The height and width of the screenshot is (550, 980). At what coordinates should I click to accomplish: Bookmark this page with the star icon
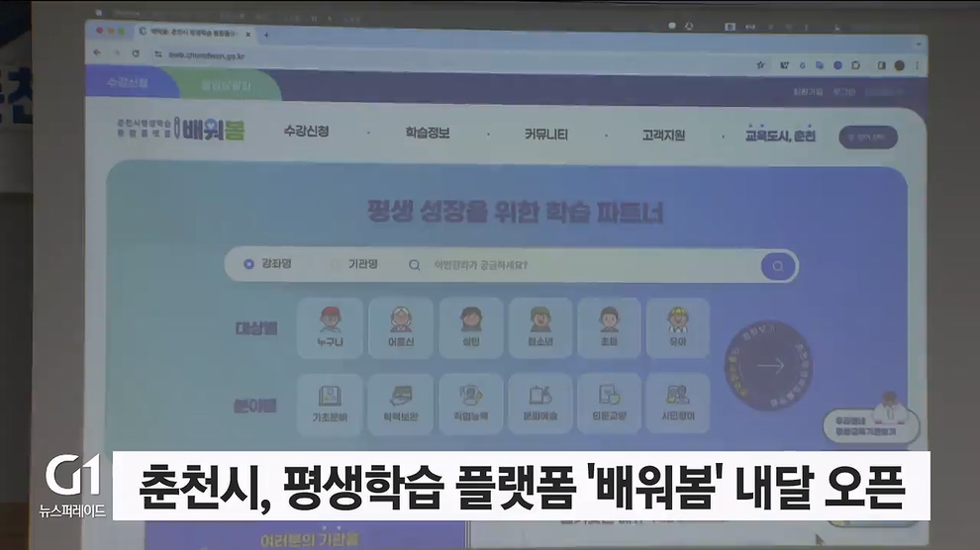click(760, 65)
